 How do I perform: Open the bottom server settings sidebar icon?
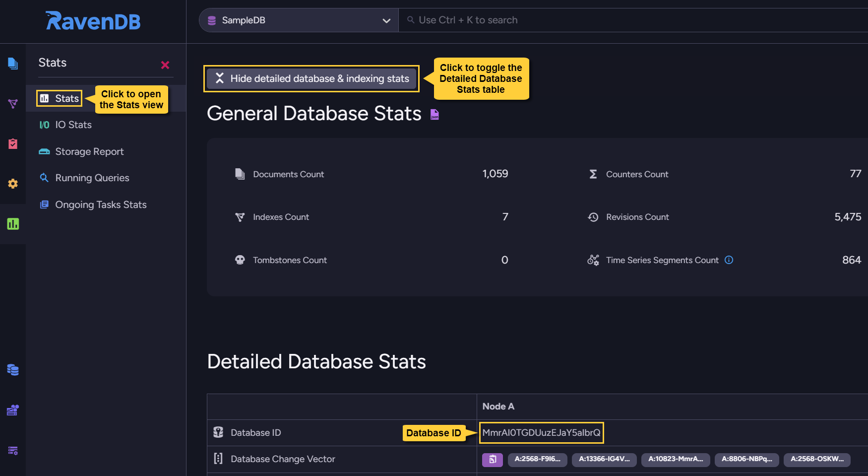pyautogui.click(x=13, y=450)
